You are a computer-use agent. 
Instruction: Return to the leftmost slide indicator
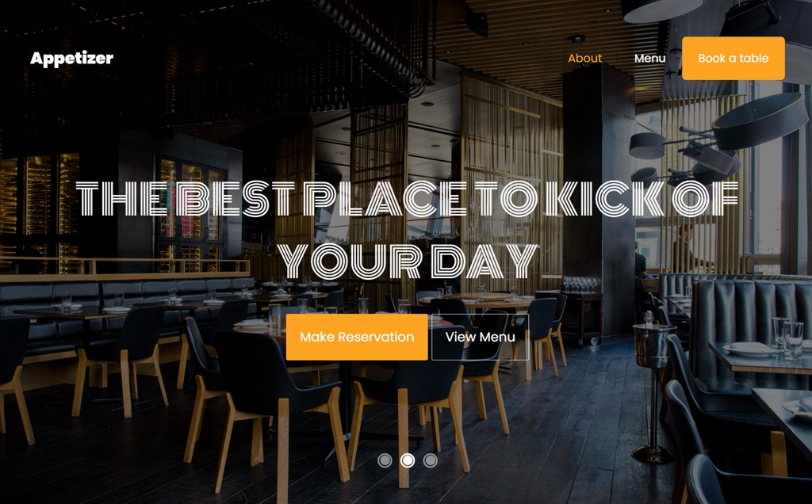[385, 460]
